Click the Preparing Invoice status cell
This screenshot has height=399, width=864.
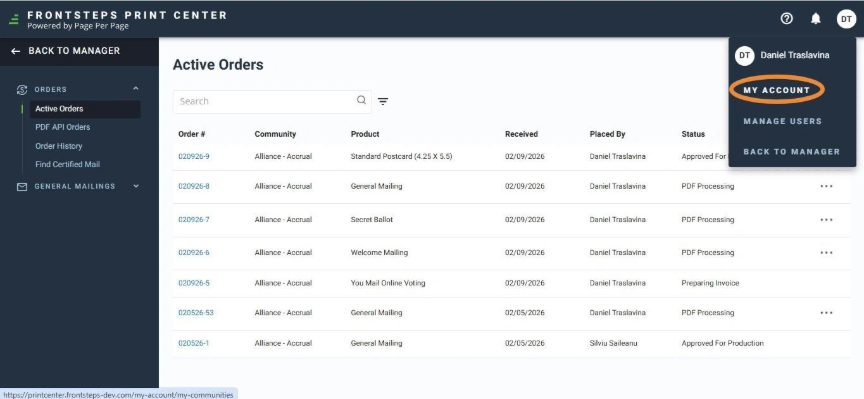coord(710,283)
